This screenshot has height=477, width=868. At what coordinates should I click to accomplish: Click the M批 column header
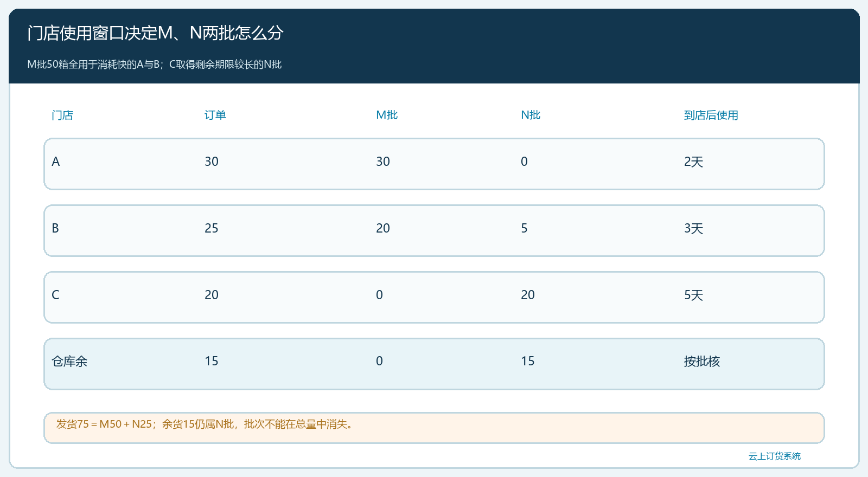click(x=387, y=115)
